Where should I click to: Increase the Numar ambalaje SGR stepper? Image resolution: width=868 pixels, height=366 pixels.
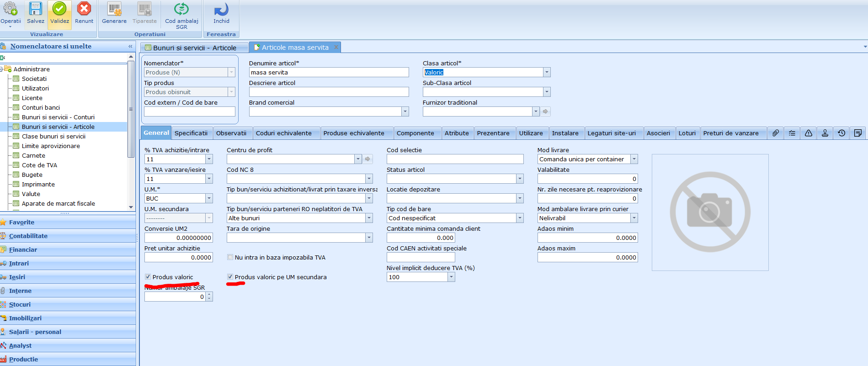pyautogui.click(x=209, y=295)
